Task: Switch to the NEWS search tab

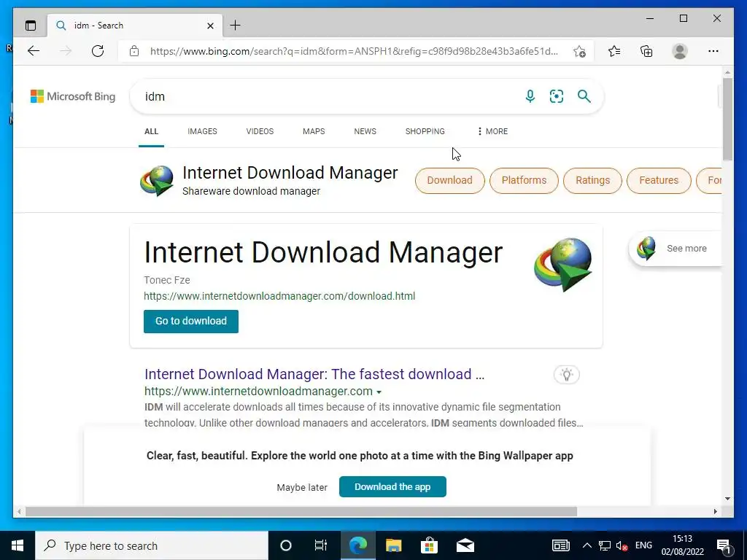Action: click(x=365, y=131)
